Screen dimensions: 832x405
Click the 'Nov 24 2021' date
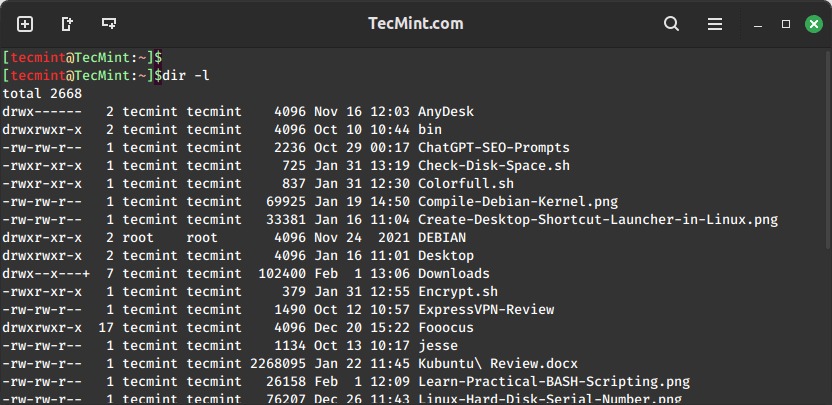click(x=362, y=237)
